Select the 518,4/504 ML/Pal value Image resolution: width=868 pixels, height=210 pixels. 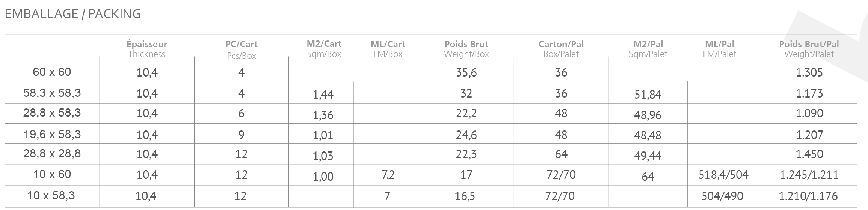coord(723,175)
